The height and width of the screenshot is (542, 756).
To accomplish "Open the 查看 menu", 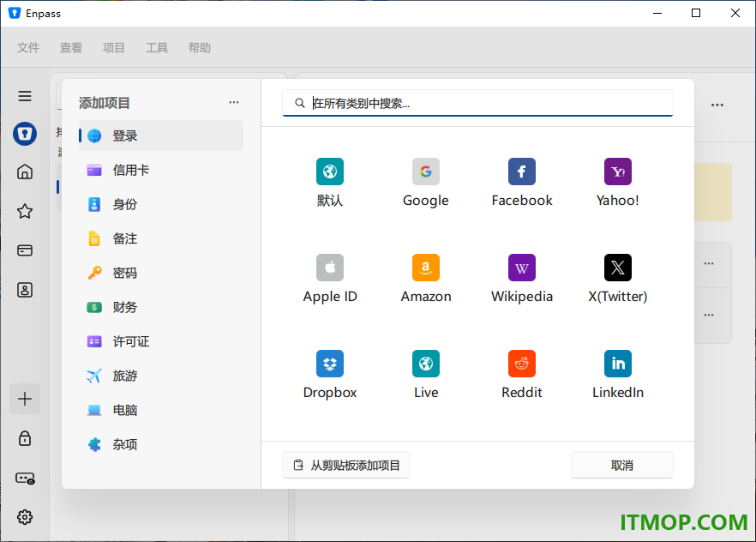I will [71, 48].
